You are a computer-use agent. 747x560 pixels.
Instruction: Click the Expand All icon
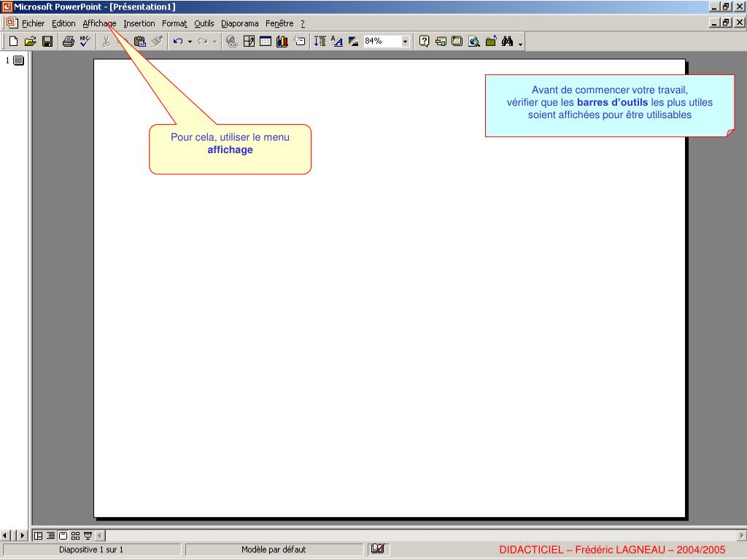click(x=320, y=42)
